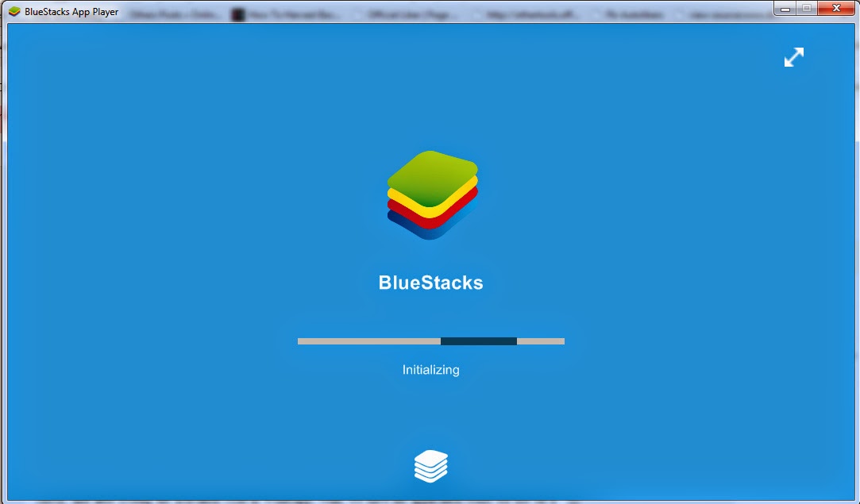The height and width of the screenshot is (504, 860).
Task: Open the BlueStacks App Player window menu icon
Action: [13, 12]
